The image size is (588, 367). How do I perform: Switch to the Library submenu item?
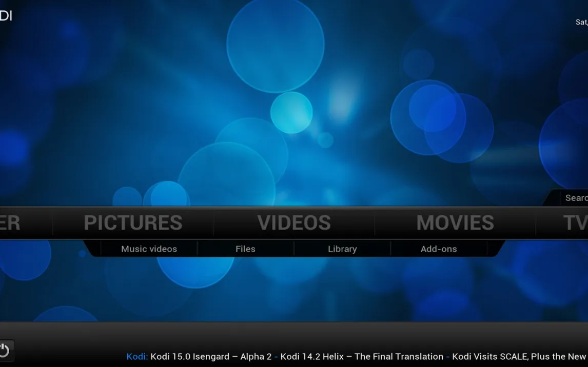coord(342,249)
